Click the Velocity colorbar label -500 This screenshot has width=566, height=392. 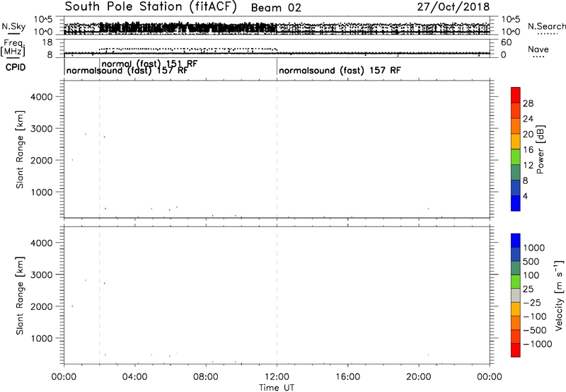click(534, 330)
